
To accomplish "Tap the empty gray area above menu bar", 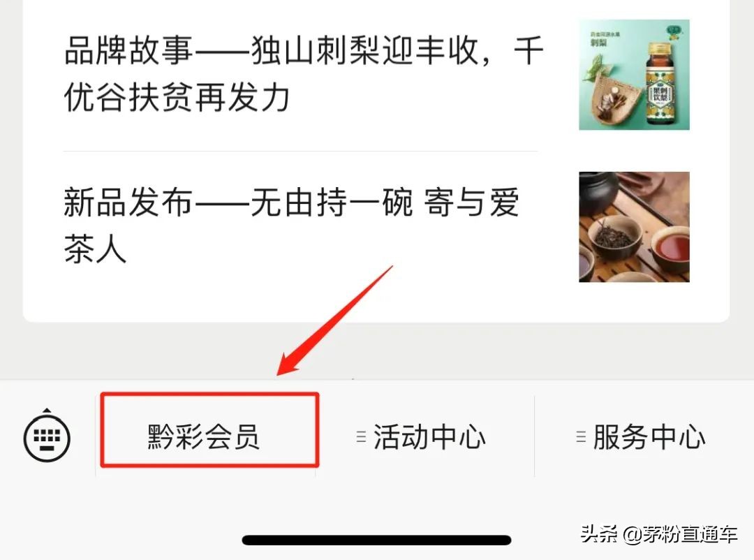I will (x=376, y=351).
